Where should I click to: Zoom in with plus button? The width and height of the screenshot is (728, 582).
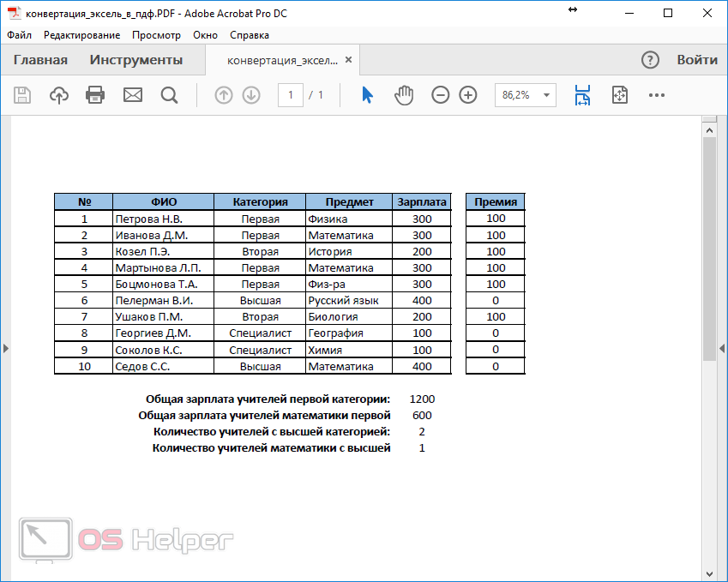[x=468, y=95]
